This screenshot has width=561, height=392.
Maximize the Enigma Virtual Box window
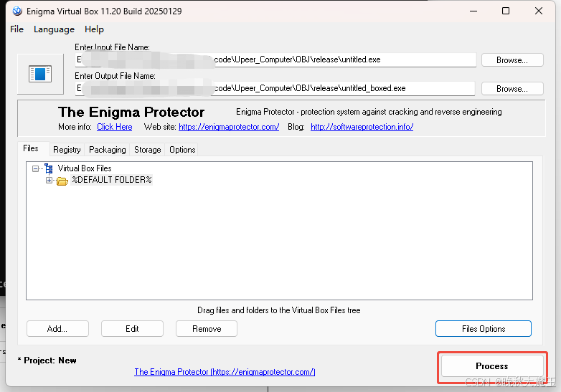(506, 11)
